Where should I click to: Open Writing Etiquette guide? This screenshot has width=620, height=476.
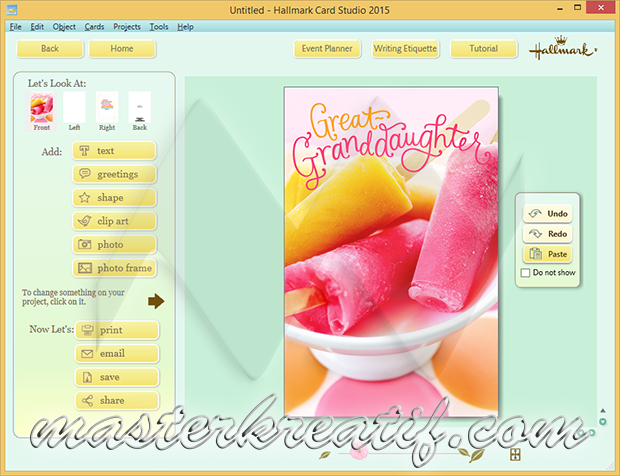405,49
